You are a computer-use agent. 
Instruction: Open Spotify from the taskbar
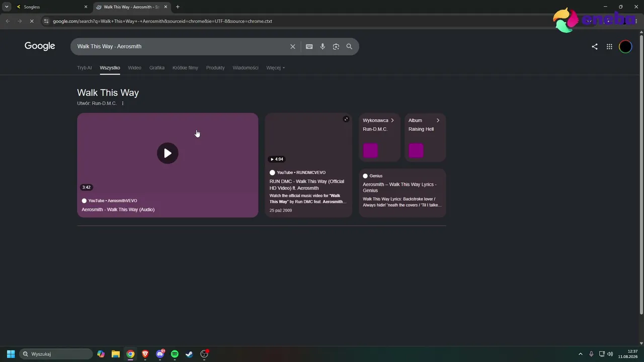[175, 354]
